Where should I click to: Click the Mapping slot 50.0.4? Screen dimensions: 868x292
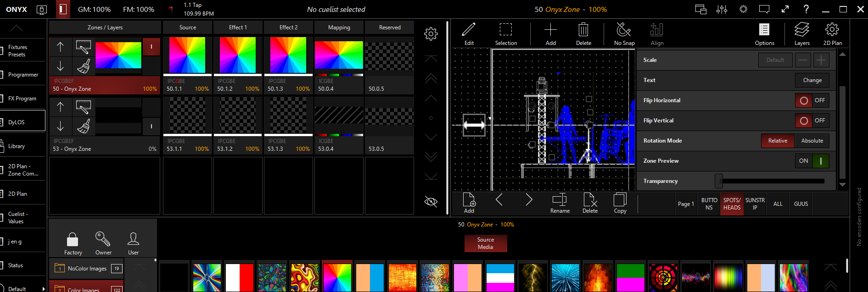(339, 66)
